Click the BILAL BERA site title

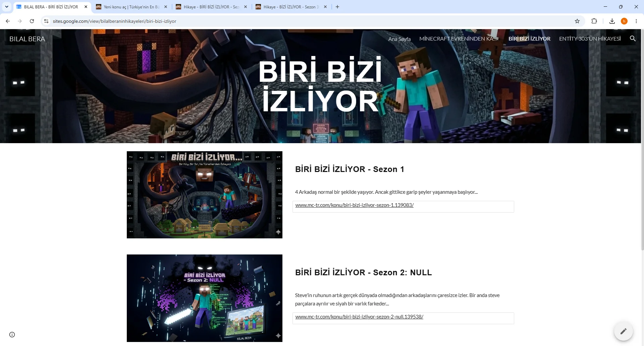[27, 39]
